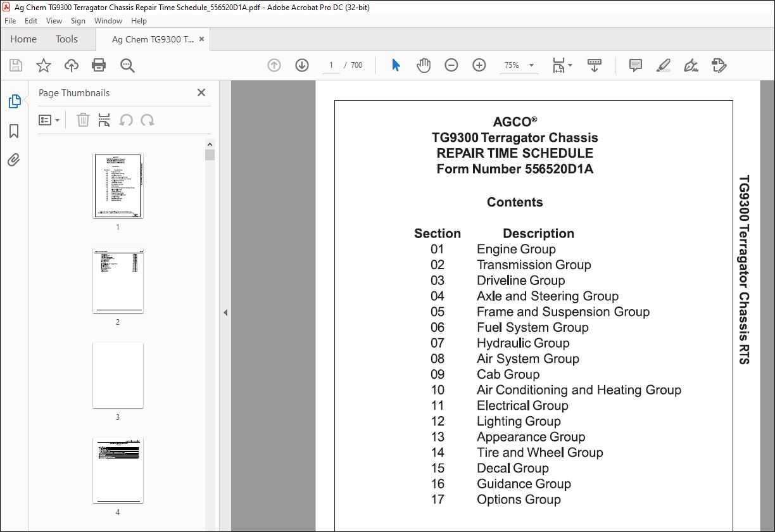Go to next page with the down arrow
Viewport: 775px width, 532px height.
302,65
